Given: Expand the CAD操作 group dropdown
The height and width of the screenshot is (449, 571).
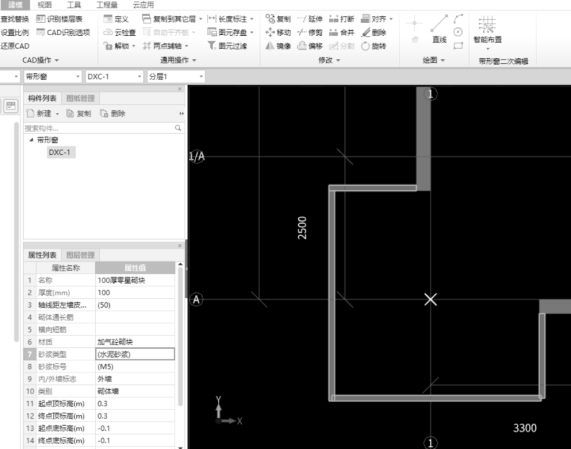Looking at the screenshot, I should click(x=57, y=60).
